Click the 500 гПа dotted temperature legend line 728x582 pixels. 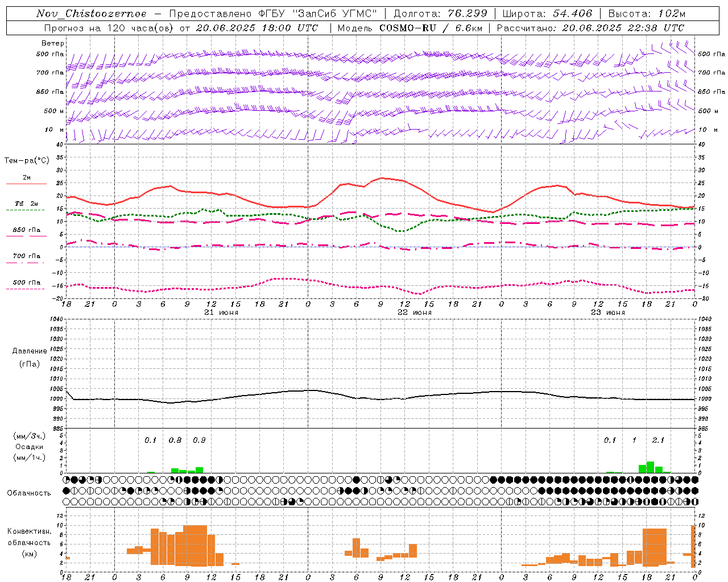click(x=25, y=289)
